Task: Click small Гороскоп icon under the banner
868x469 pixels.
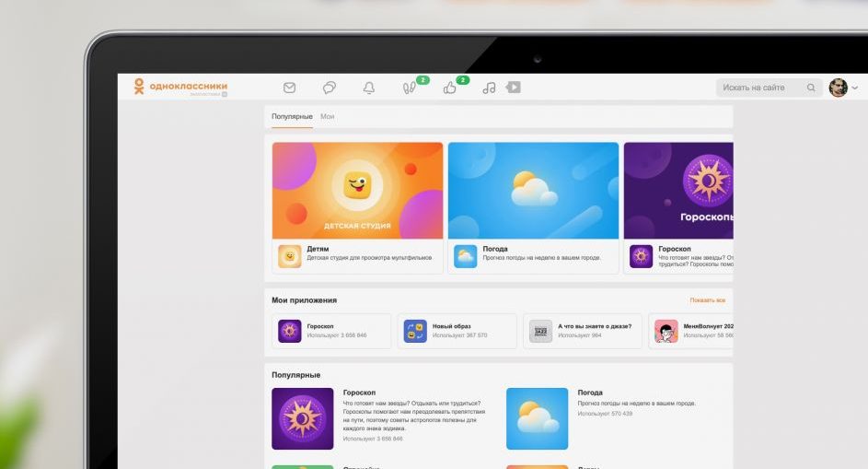Action: point(641,257)
